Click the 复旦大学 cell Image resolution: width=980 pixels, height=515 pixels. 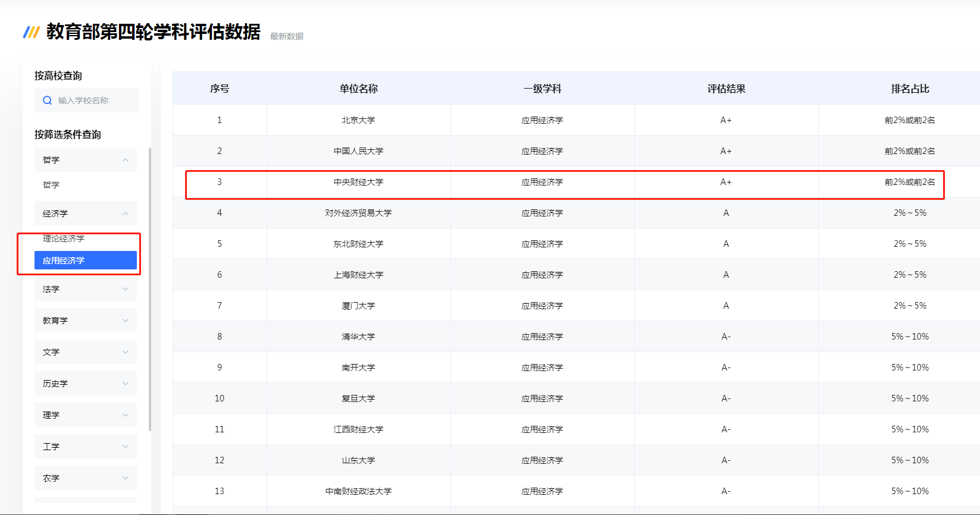tap(359, 398)
